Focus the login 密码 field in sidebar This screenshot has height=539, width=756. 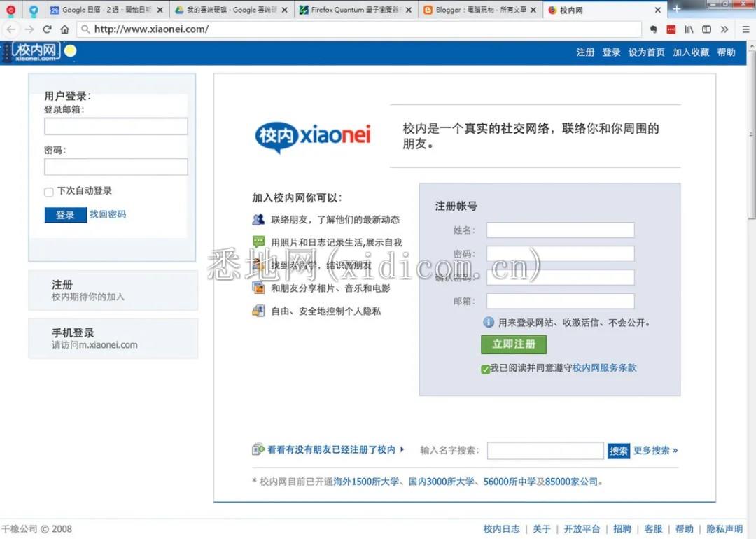(x=115, y=167)
